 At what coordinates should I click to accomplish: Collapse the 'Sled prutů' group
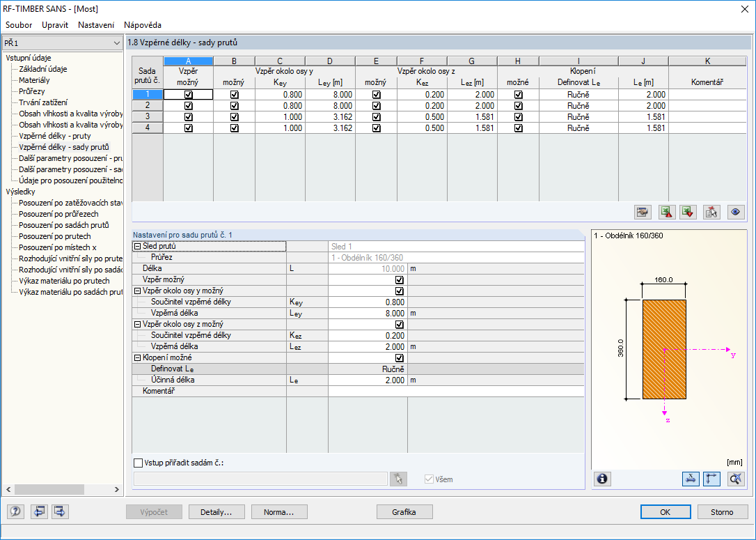click(137, 247)
